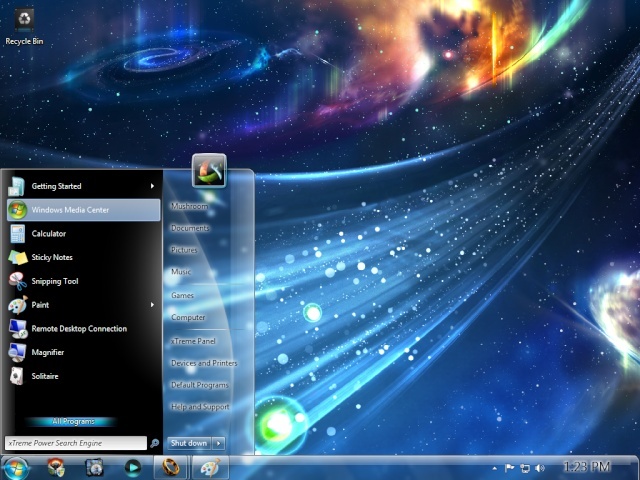Image resolution: width=640 pixels, height=480 pixels.
Task: Click the xTreme Power Search Engine box
Action: 76,443
